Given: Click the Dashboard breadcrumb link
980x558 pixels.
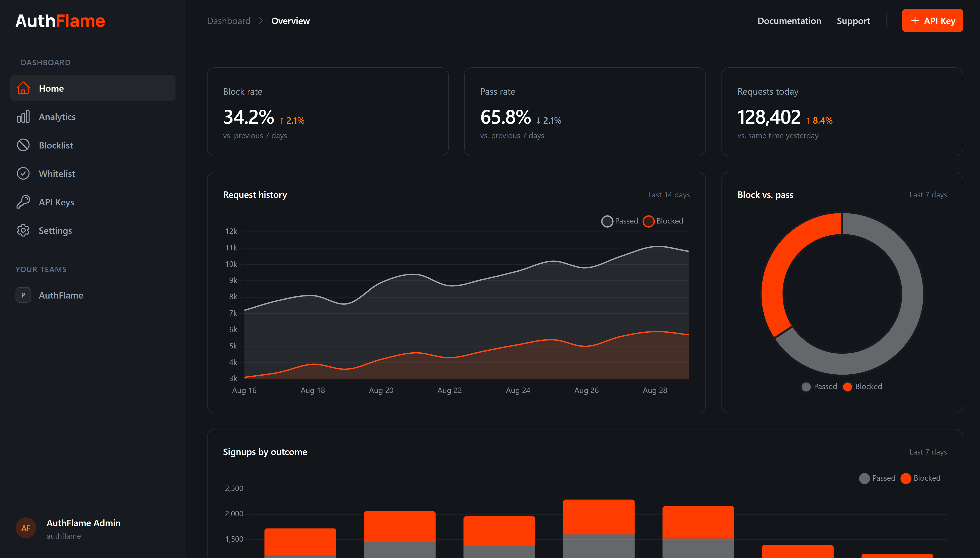Looking at the screenshot, I should point(229,21).
